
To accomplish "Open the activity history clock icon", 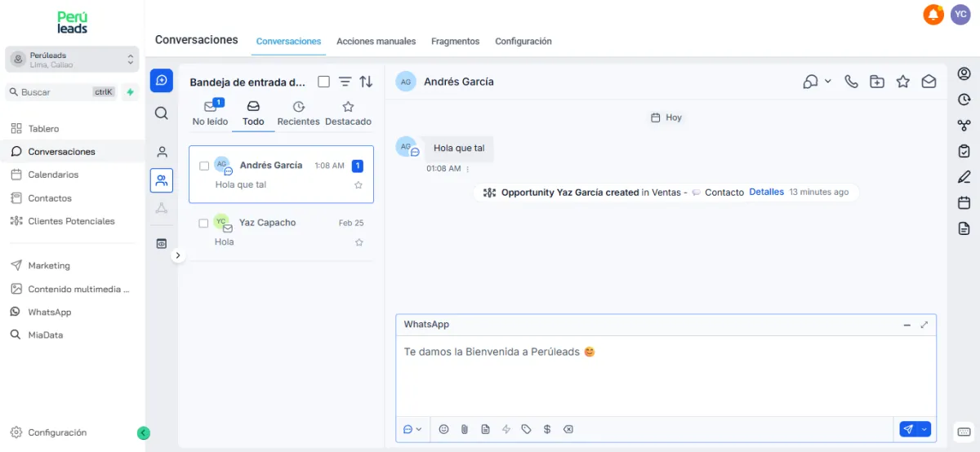I will coord(964,100).
